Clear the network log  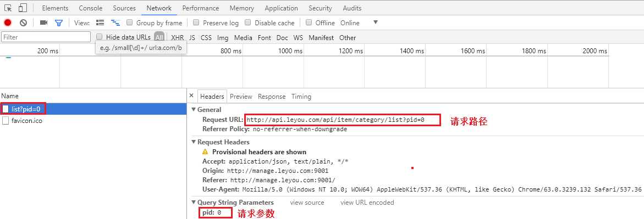(24, 23)
